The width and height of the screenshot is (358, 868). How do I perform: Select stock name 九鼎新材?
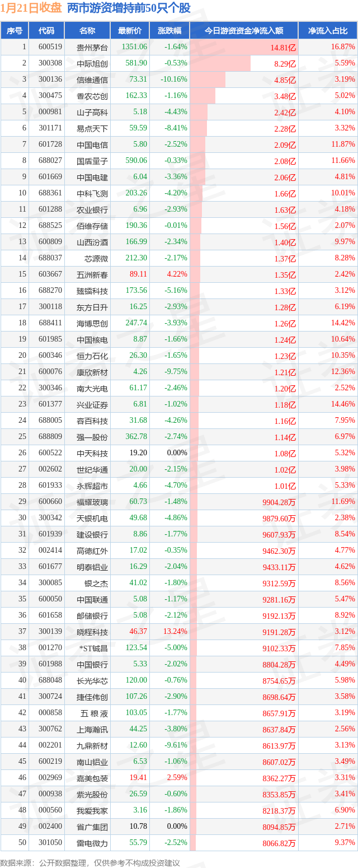92,745
